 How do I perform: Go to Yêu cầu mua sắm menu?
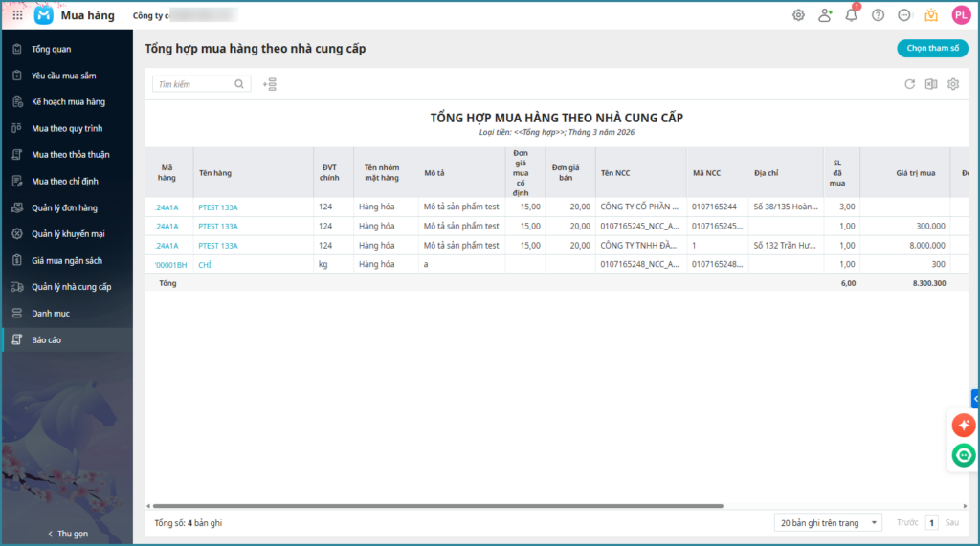click(x=63, y=76)
